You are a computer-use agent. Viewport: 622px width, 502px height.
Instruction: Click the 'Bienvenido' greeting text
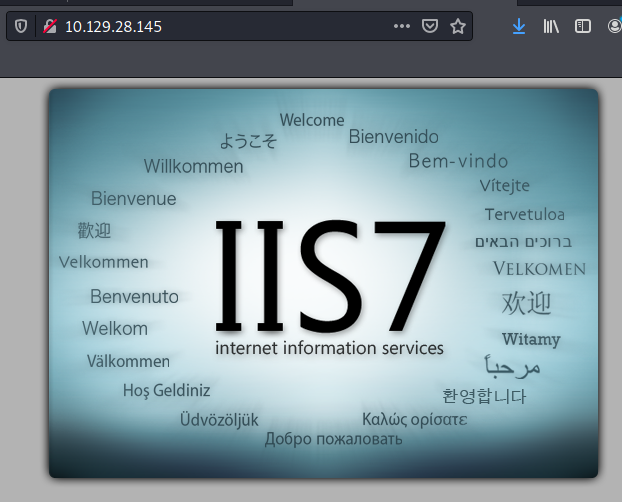[x=393, y=137]
